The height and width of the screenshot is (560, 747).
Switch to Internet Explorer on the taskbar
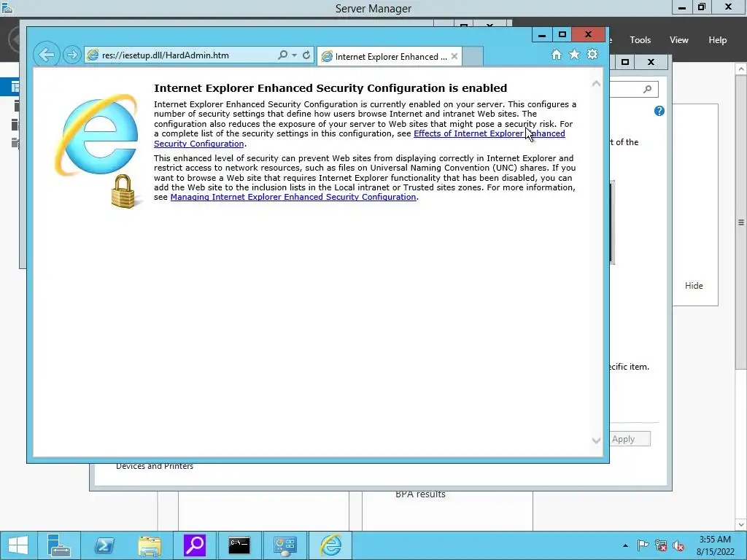click(x=330, y=545)
